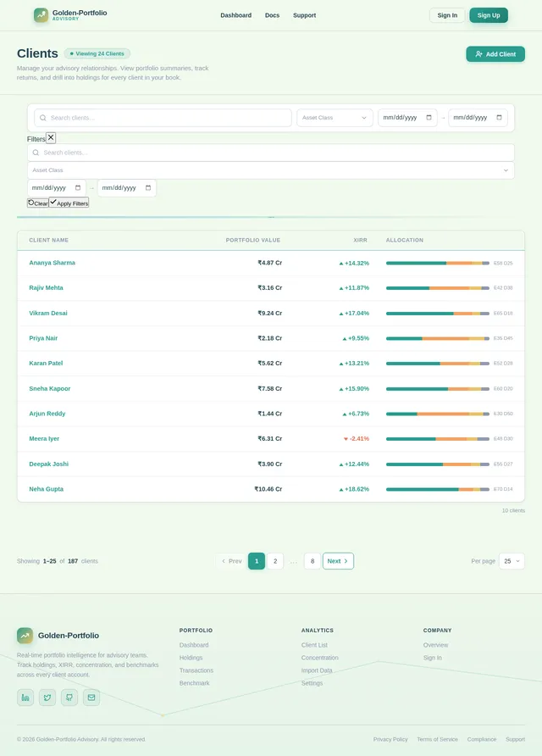
Task: Click the Viewing 24 Clients badge
Action: pyautogui.click(x=97, y=53)
